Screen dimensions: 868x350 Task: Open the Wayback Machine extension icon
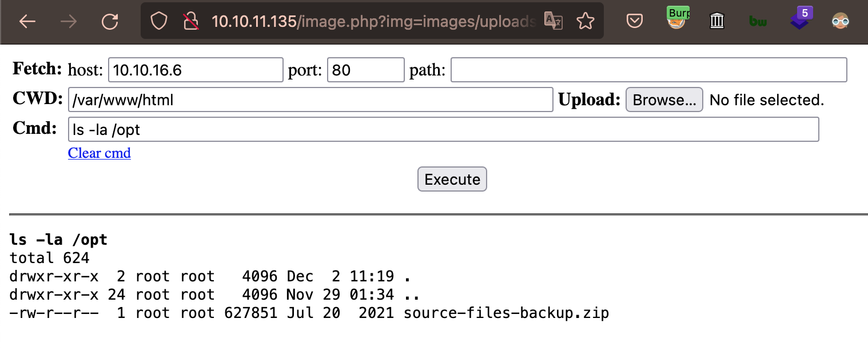(717, 22)
